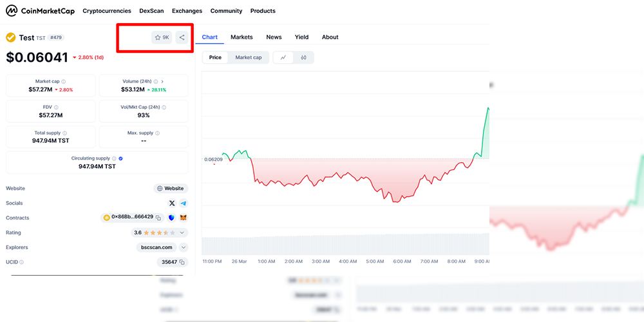The image size is (644, 322).
Task: Copy the UCID 35647 value
Action: coord(182,262)
